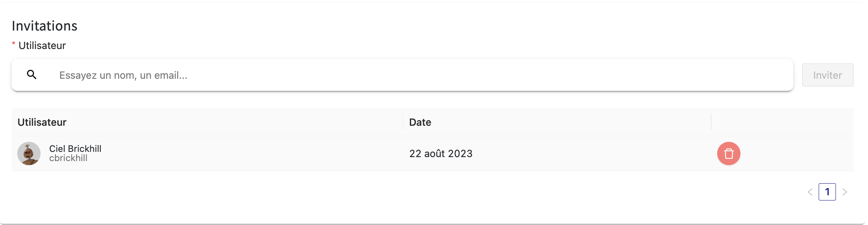Click the Invitations section heading
The height and width of the screenshot is (225, 868).
[45, 26]
